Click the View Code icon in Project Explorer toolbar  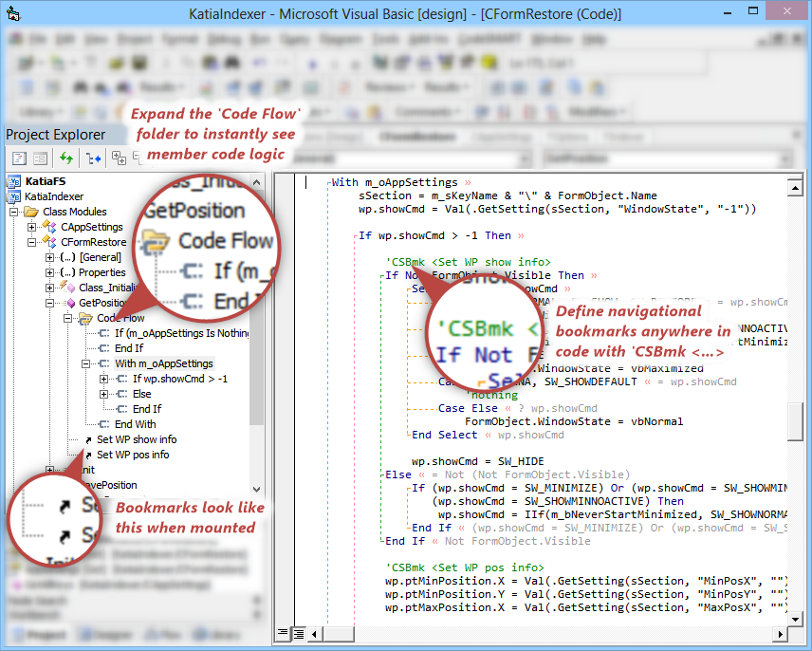(x=20, y=158)
